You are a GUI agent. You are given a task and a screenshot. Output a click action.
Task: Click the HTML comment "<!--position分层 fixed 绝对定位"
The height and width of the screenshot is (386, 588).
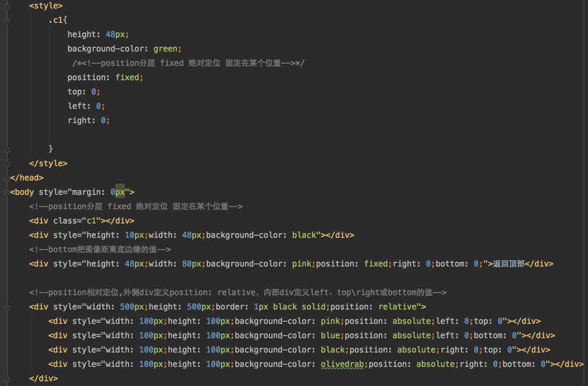(136, 207)
